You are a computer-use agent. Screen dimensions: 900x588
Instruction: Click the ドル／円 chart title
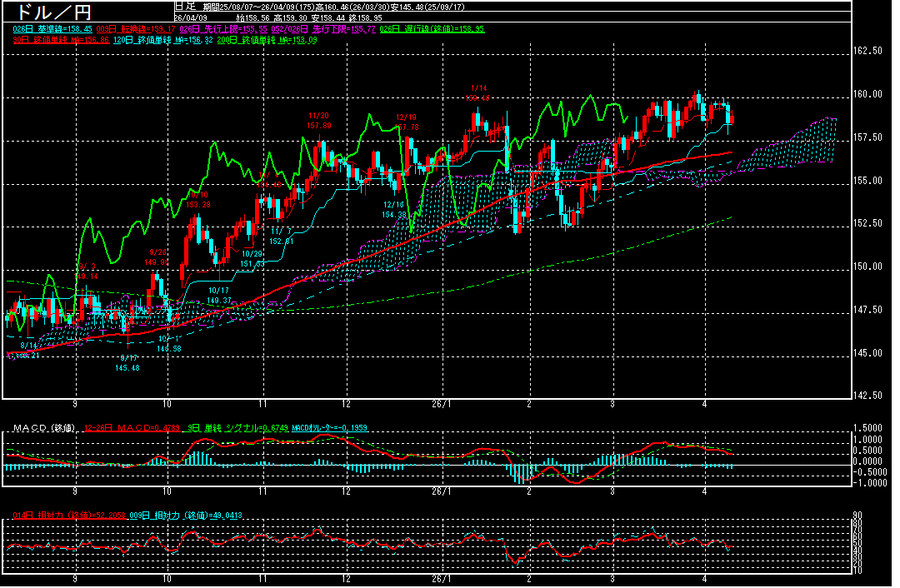tap(49, 12)
